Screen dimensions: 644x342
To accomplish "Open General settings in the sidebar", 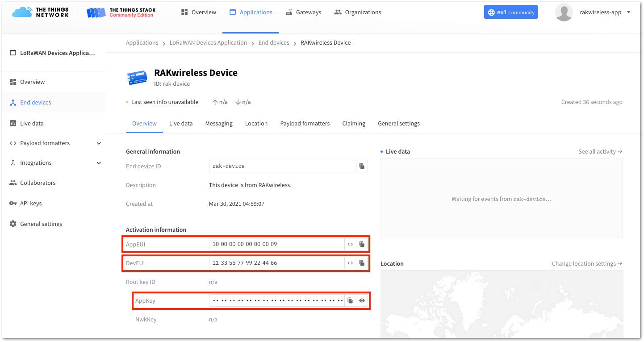I will [54, 224].
